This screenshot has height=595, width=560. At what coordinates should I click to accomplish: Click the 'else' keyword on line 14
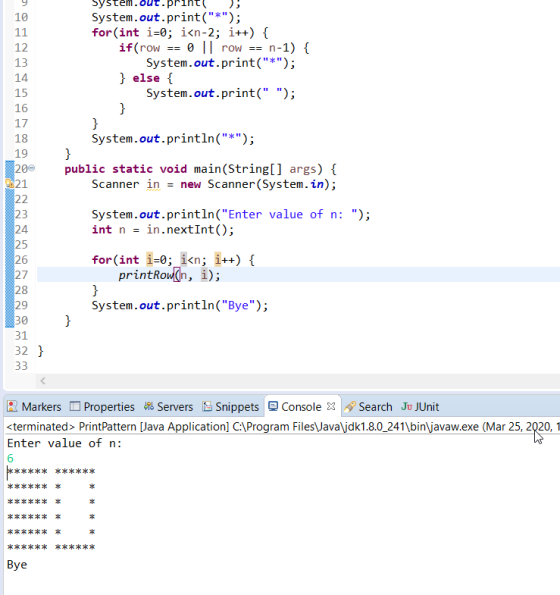(x=146, y=78)
